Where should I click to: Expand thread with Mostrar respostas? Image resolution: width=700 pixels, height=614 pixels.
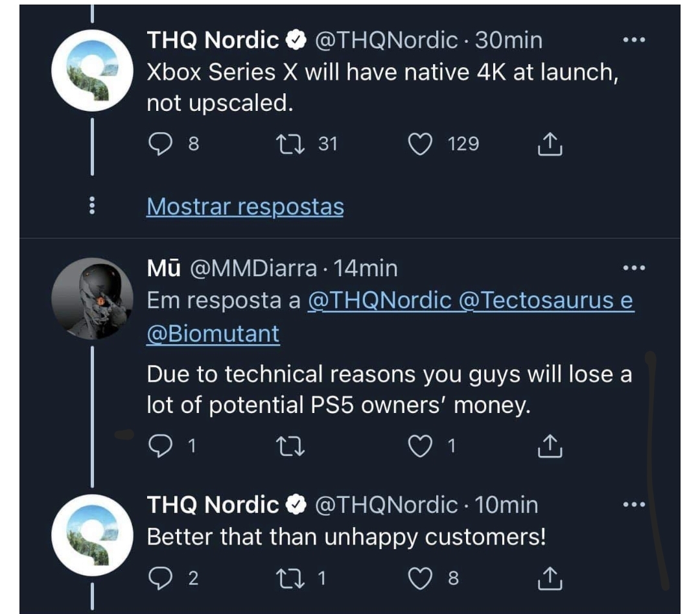(x=245, y=207)
